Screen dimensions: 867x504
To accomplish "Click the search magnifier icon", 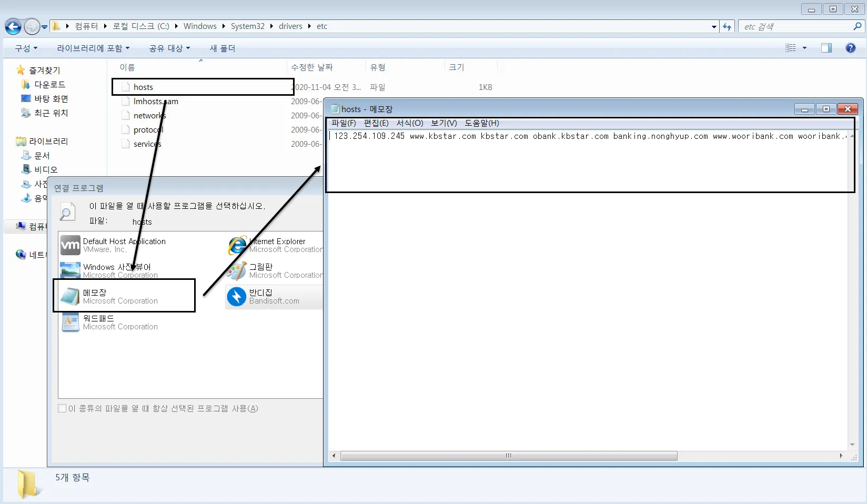I will coord(858,26).
